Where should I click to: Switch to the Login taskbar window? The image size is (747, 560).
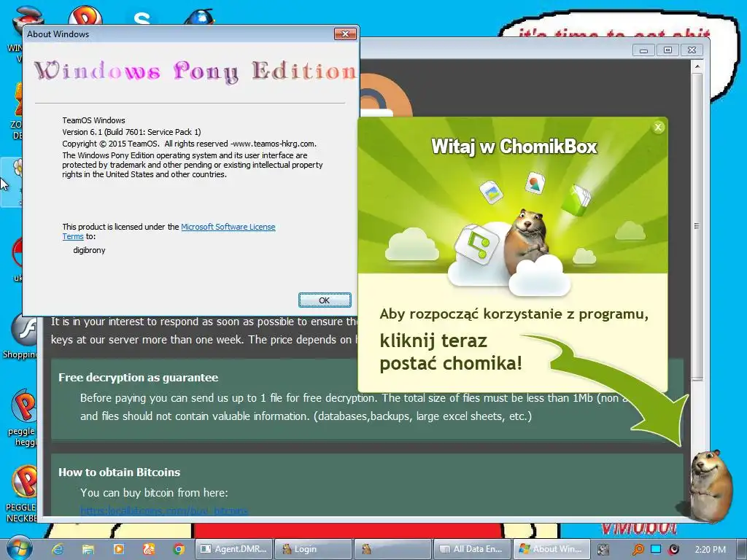[x=314, y=549]
